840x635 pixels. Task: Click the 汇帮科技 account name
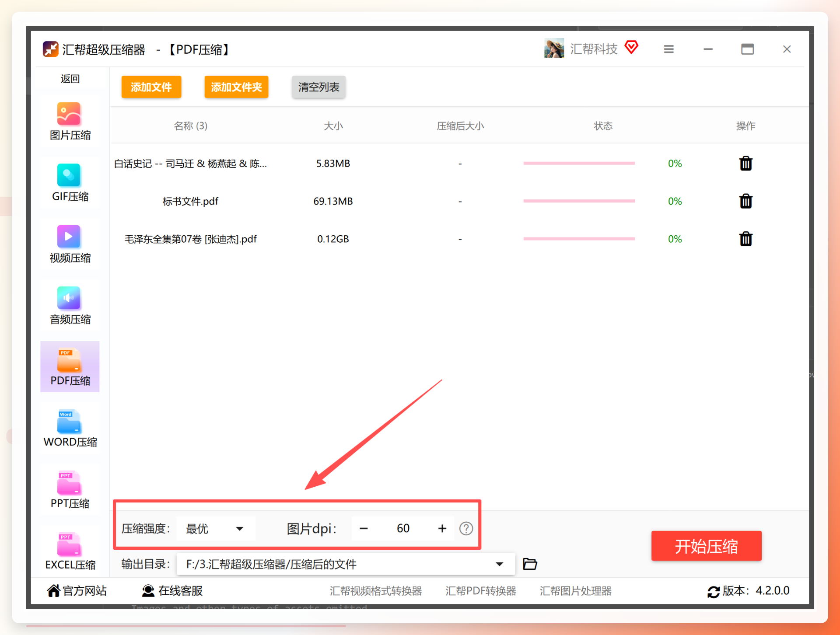pos(594,49)
